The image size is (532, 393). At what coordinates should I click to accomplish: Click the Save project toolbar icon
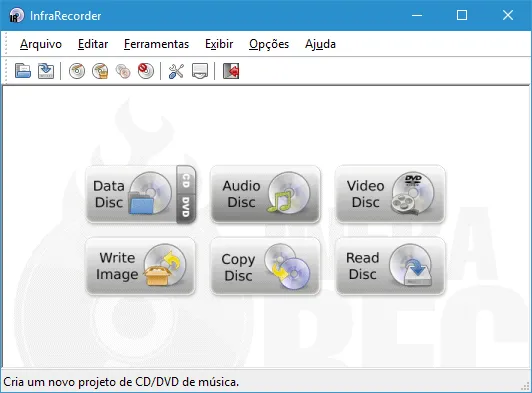[46, 71]
